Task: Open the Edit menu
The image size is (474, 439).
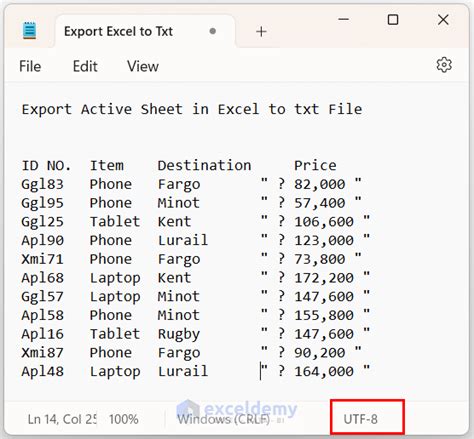Action: (85, 66)
